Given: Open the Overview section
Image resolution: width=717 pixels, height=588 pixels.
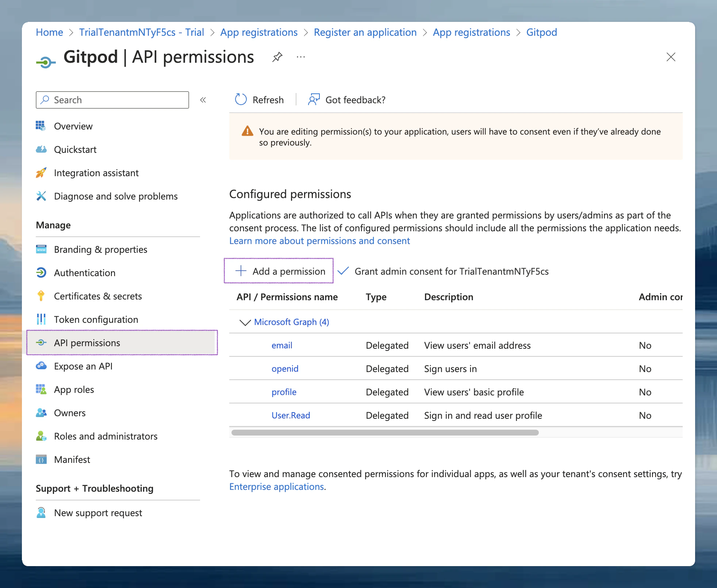Looking at the screenshot, I should 73,126.
